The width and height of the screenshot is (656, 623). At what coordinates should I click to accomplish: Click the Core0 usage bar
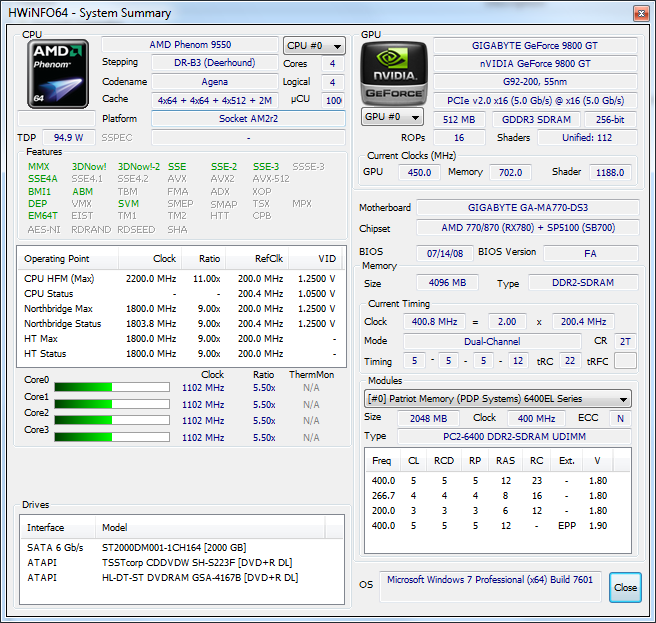tap(112, 387)
